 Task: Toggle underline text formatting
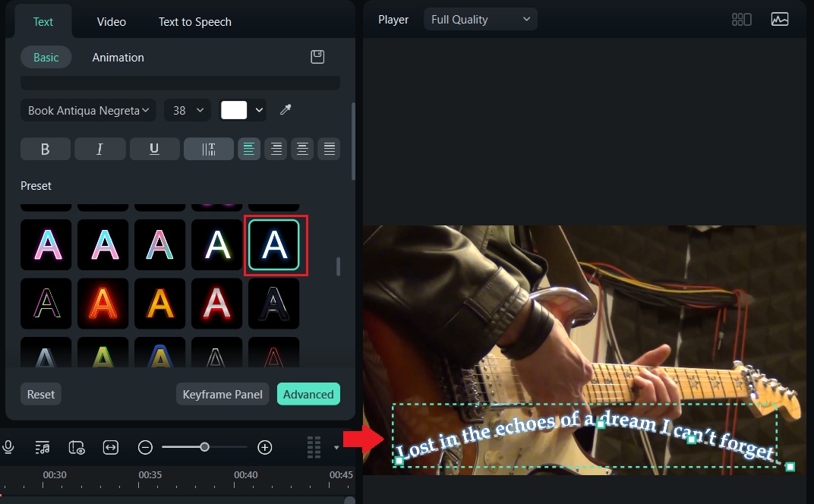click(x=154, y=149)
